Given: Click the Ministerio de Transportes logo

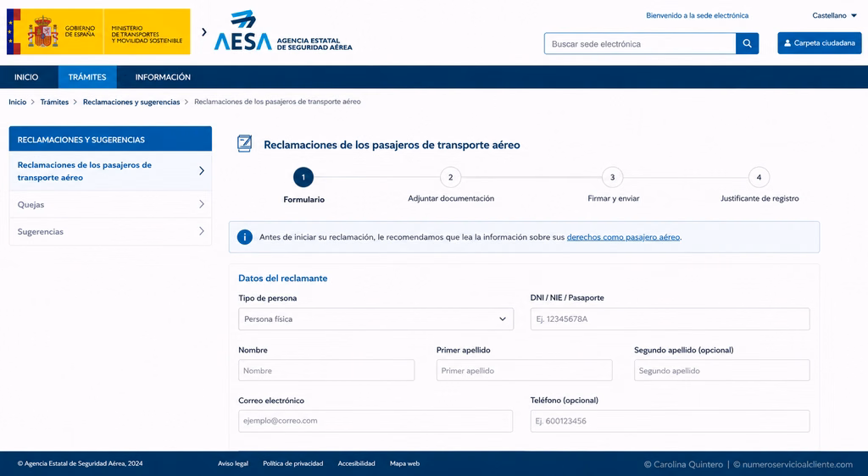Looking at the screenshot, I should (x=147, y=31).
